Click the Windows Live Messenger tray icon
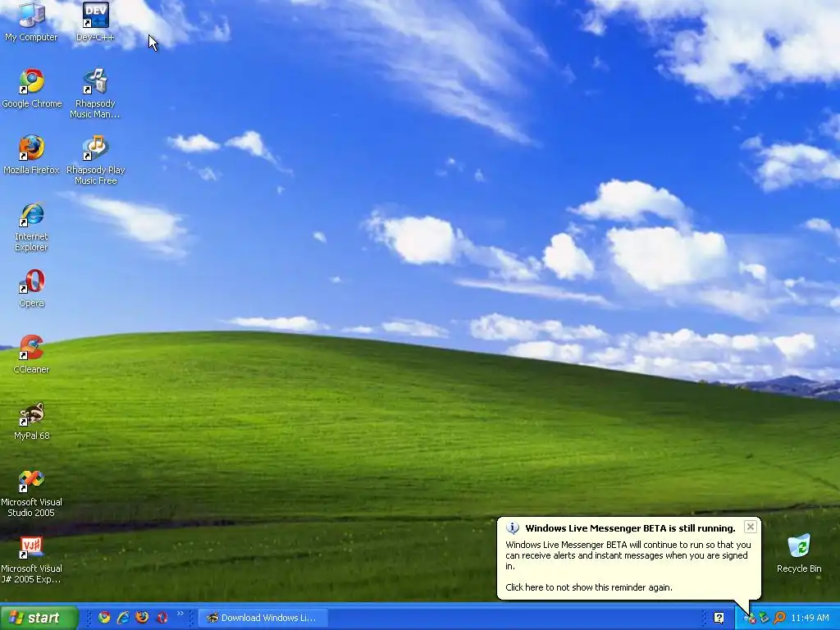The width and height of the screenshot is (840, 630). 750,619
